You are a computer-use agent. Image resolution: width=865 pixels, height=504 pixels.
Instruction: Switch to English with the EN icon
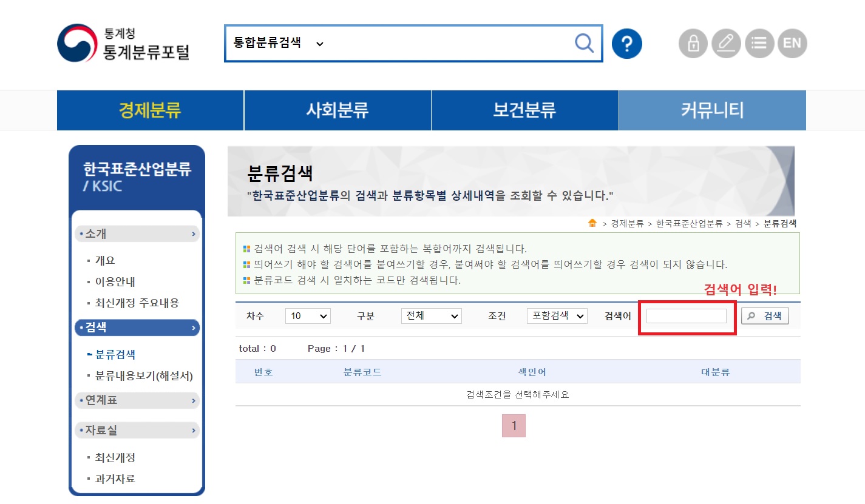(792, 43)
